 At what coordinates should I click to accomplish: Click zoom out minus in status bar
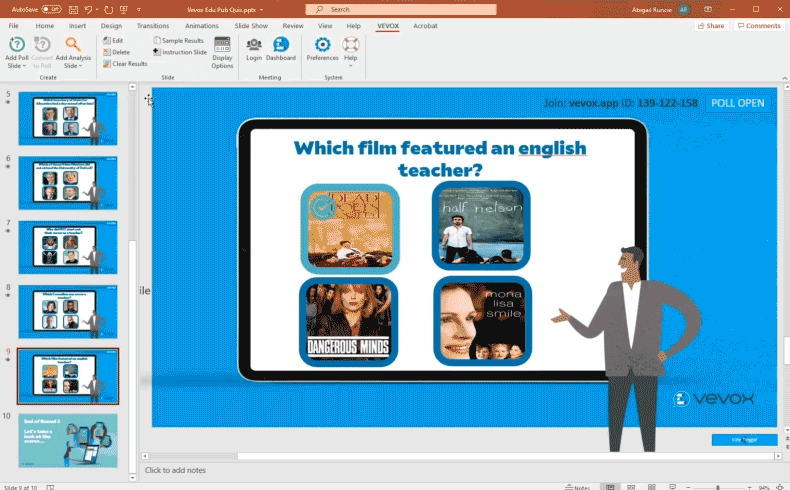688,487
